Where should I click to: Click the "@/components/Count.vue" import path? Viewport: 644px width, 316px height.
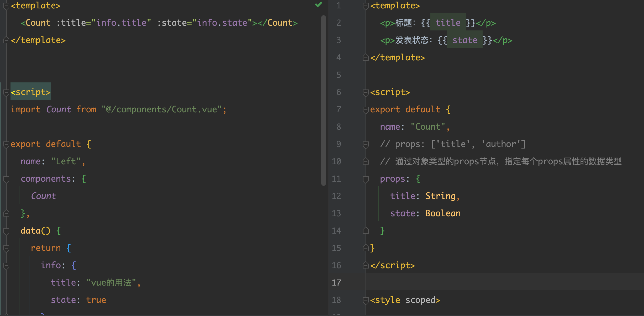click(162, 109)
